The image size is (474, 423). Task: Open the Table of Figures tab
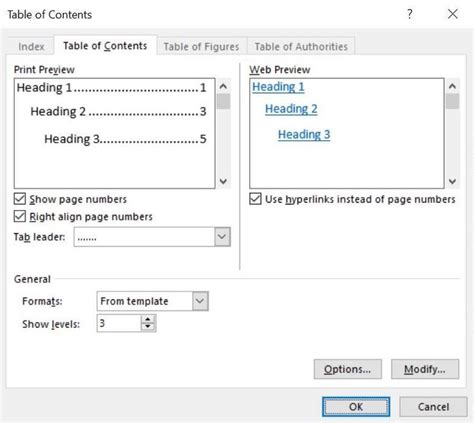pos(201,46)
